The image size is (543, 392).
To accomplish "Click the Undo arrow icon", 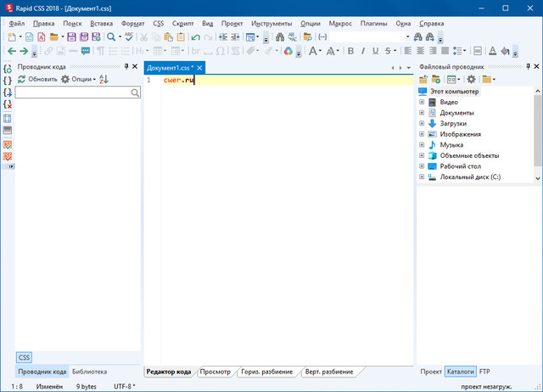I will [x=193, y=37].
